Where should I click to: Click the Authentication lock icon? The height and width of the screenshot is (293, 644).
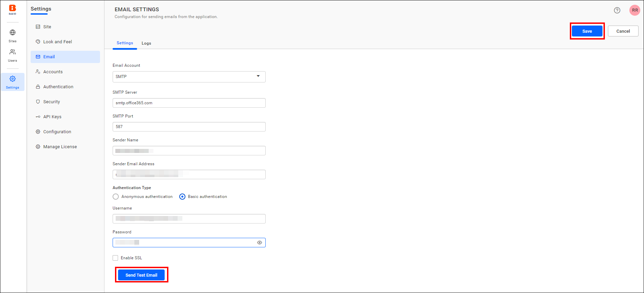click(x=38, y=87)
